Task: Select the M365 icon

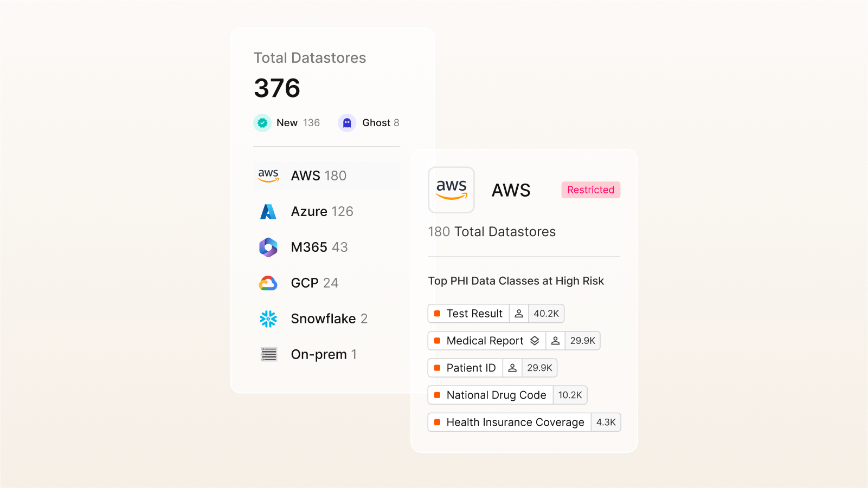Action: point(268,247)
